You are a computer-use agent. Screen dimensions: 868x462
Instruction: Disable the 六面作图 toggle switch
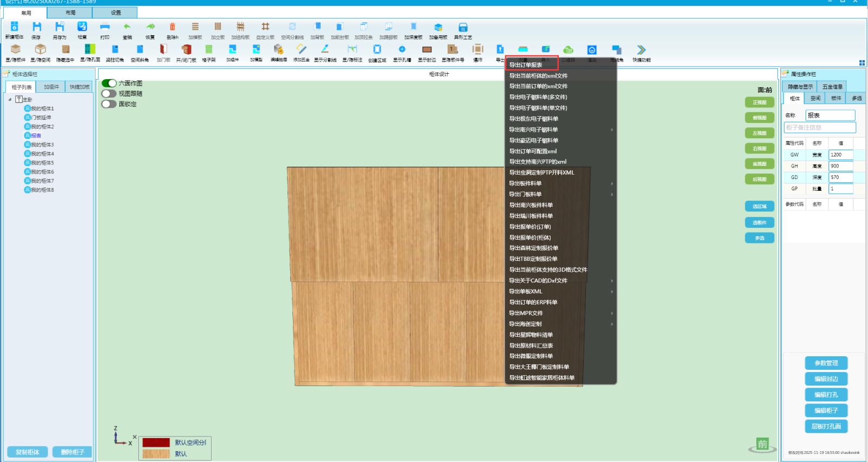(109, 83)
